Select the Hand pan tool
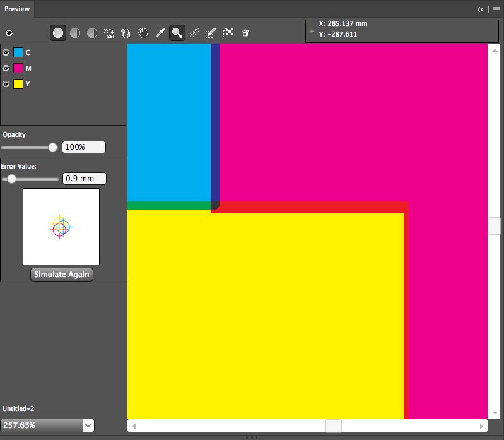The image size is (504, 440). [143, 33]
